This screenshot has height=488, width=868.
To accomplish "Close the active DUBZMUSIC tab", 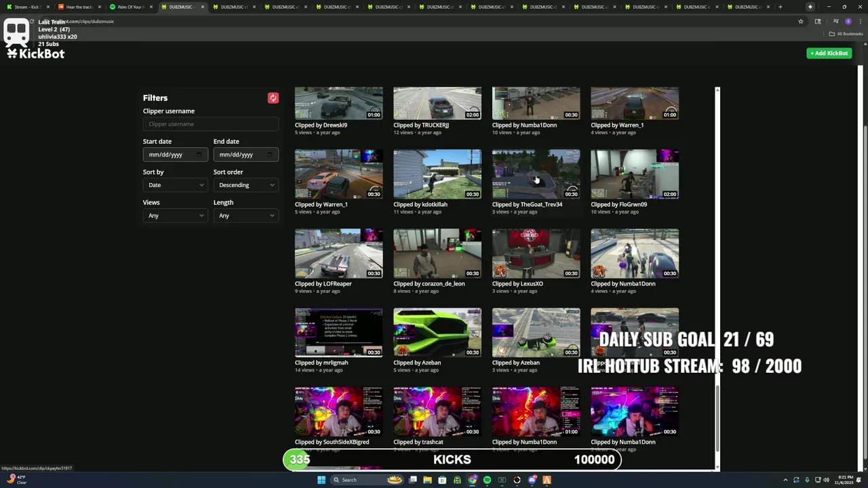I will (x=203, y=7).
